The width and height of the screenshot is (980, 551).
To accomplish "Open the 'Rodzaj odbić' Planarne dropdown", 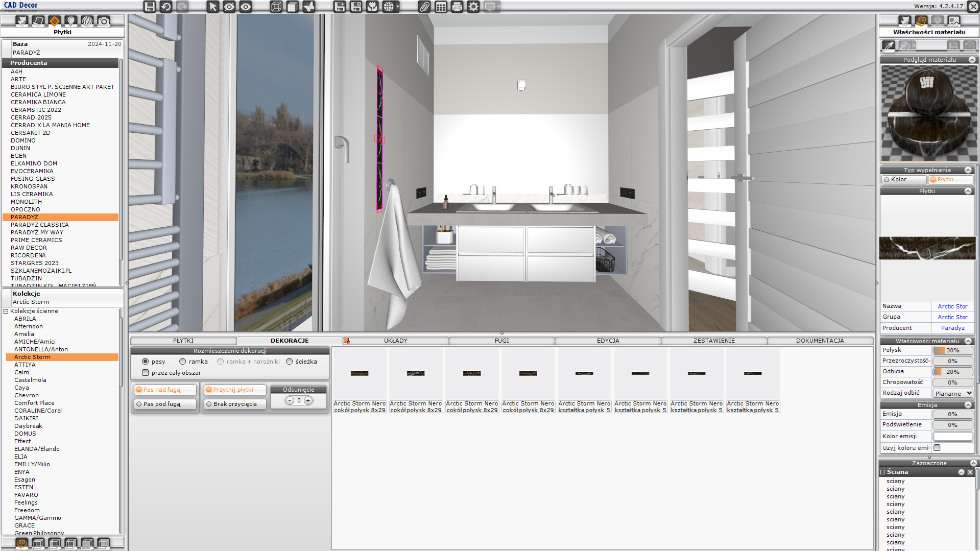I will [953, 393].
